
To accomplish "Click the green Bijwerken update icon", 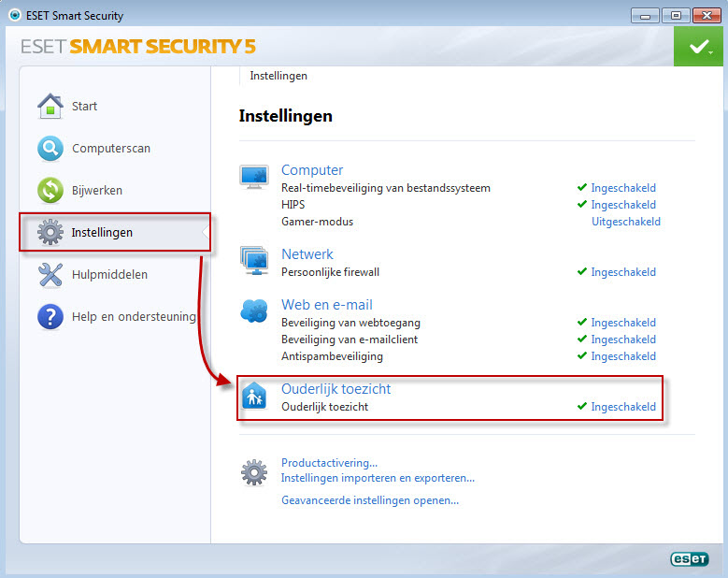I will click(x=50, y=191).
